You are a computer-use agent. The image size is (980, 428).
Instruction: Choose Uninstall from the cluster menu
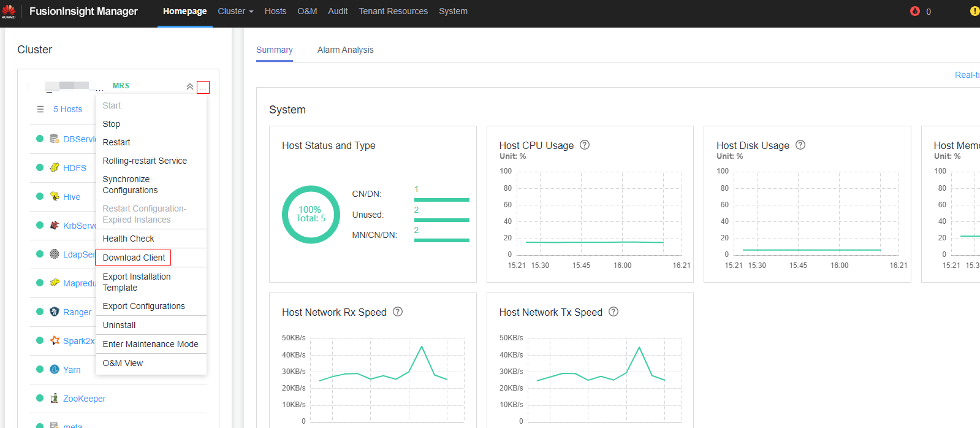[x=119, y=325]
